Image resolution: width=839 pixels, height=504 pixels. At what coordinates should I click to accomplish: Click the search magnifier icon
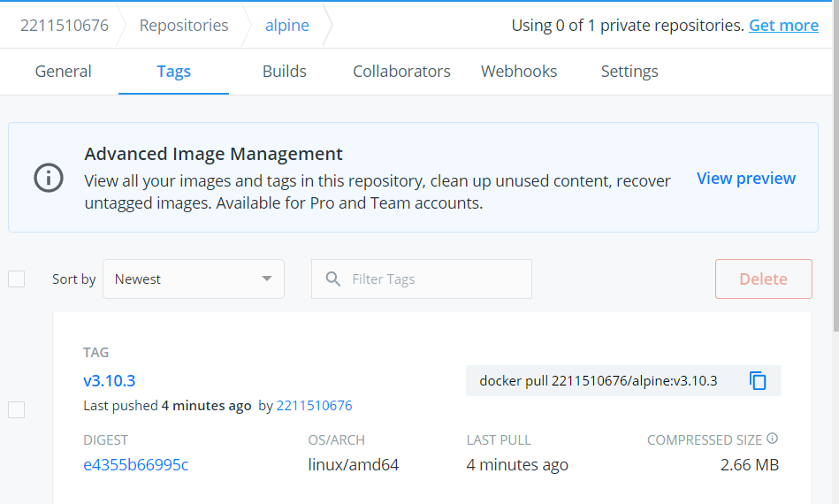tap(333, 279)
